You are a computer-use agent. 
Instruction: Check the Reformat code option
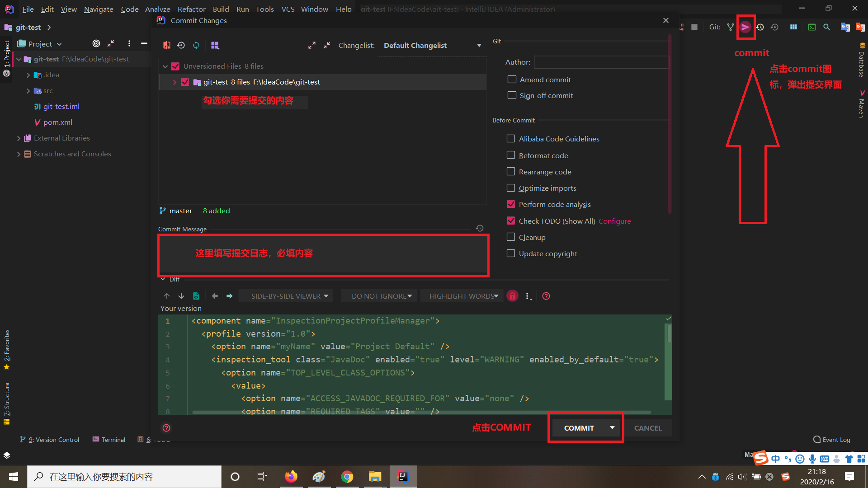(511, 155)
